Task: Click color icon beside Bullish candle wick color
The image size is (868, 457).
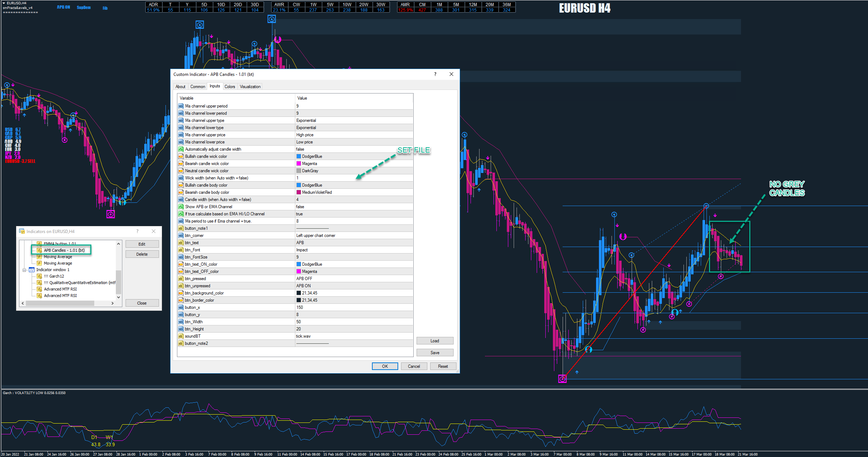Action: coord(181,156)
